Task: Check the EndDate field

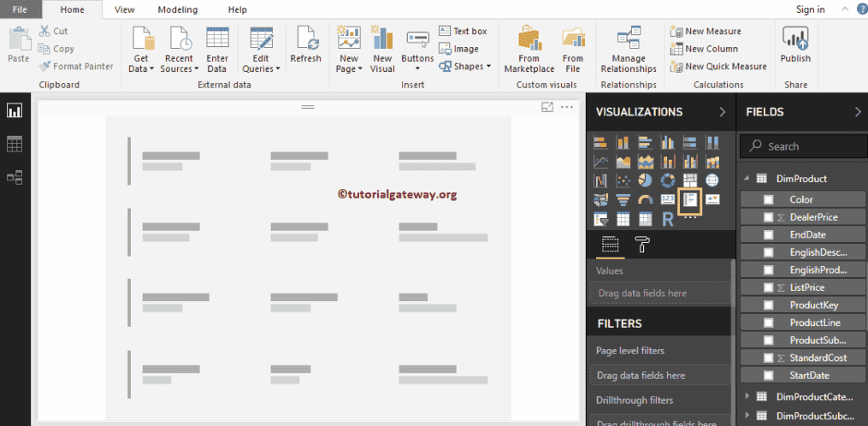Action: tap(768, 235)
